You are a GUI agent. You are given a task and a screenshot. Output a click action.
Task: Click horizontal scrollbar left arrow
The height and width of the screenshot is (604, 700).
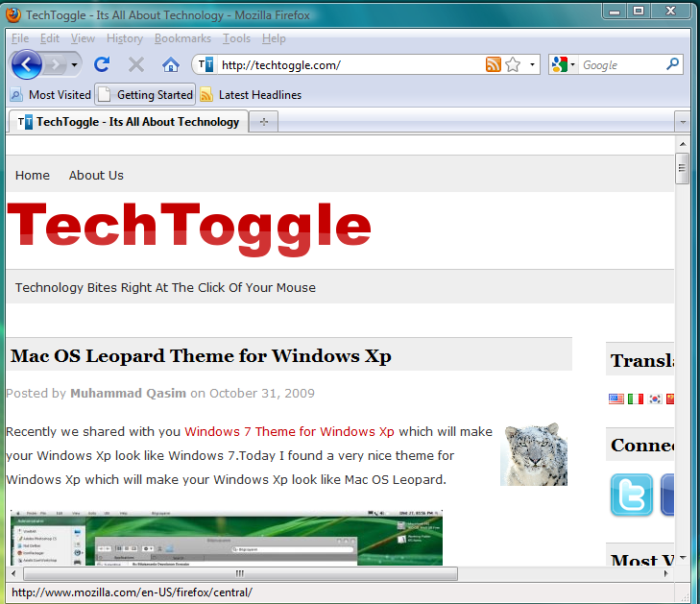pos(13,573)
